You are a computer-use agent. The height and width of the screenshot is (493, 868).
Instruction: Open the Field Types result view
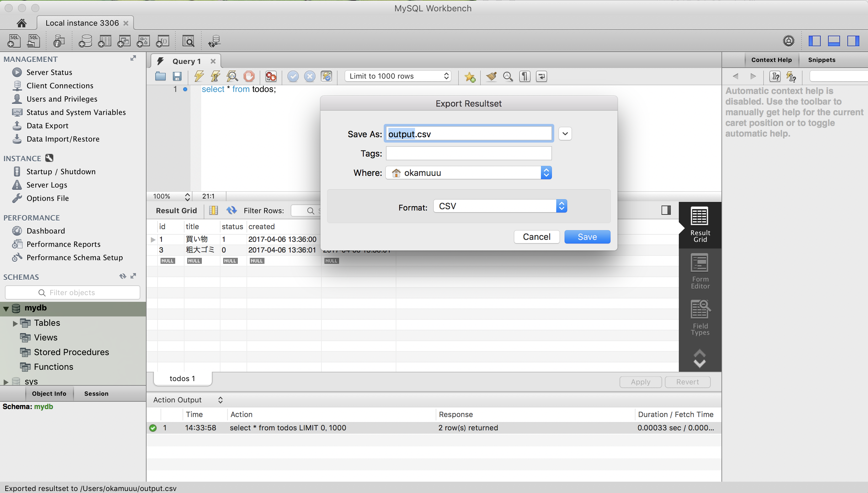(700, 318)
